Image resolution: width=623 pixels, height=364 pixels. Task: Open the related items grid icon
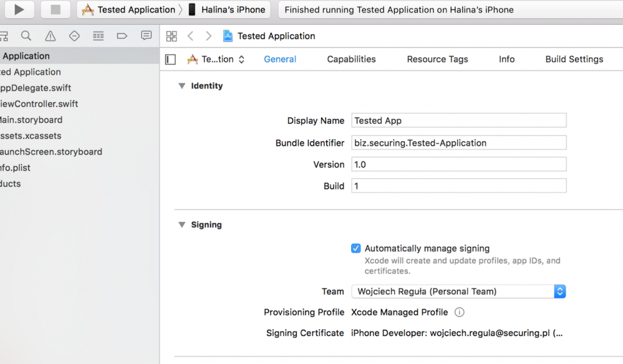point(172,36)
